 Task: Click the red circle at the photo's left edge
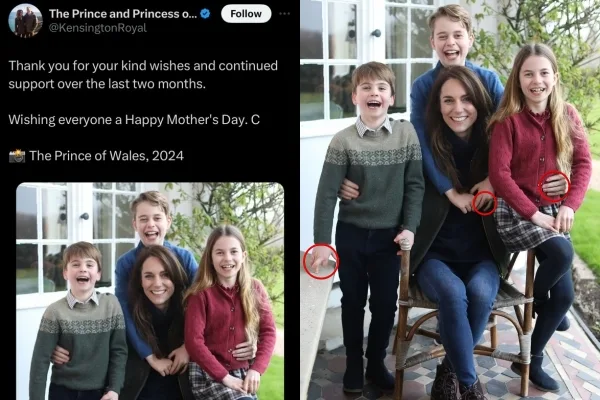tap(321, 262)
